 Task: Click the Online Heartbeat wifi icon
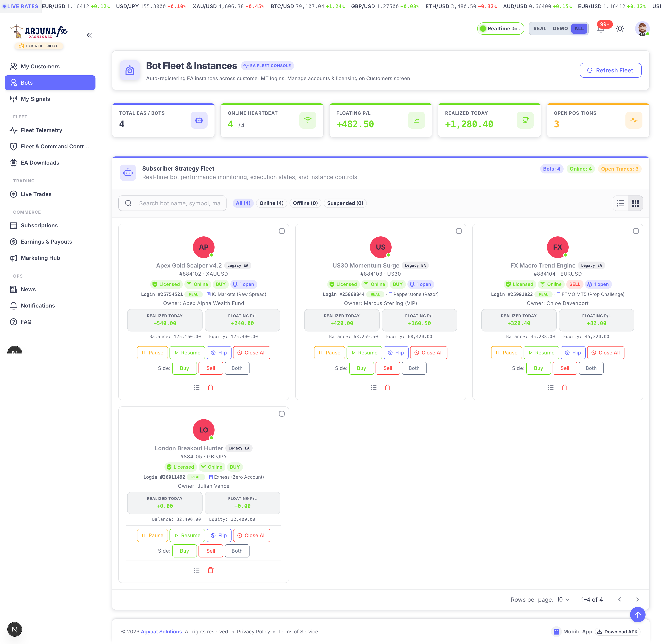(308, 120)
